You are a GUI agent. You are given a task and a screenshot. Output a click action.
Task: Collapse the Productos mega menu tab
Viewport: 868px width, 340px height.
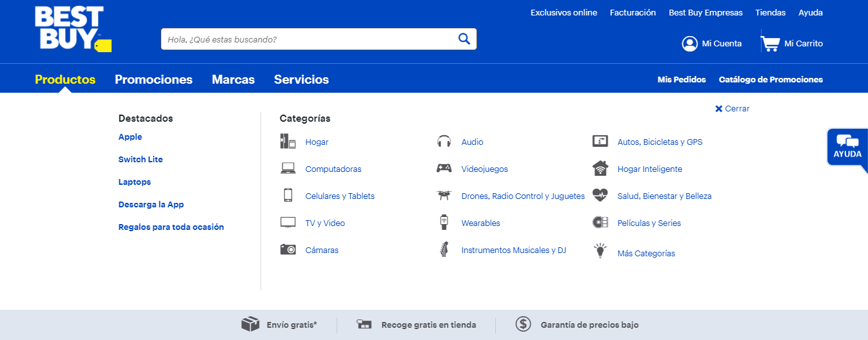coord(65,80)
